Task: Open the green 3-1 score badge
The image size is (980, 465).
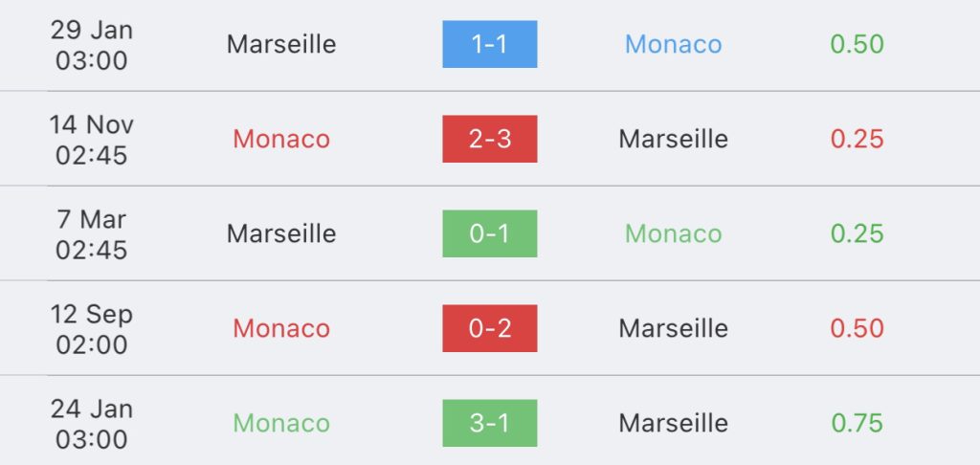Action: pos(489,423)
